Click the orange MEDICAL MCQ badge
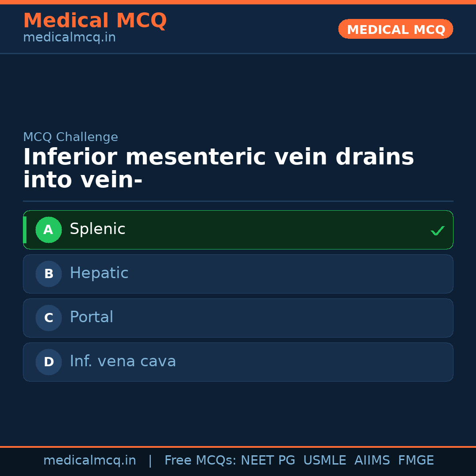 pyautogui.click(x=395, y=29)
